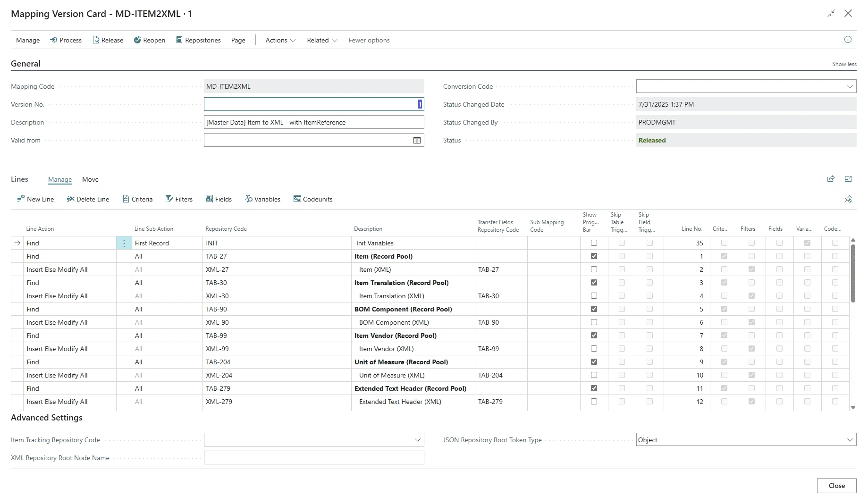
Task: Open Criteria for the selected line
Action: coord(137,199)
